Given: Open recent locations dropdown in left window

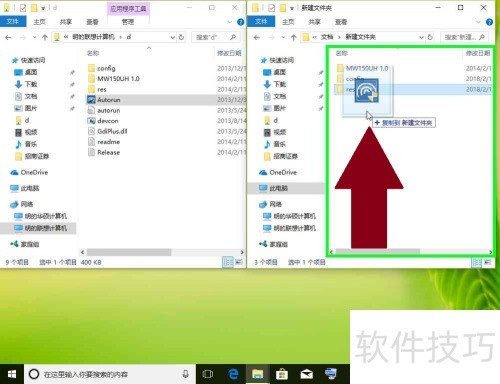Looking at the screenshot, I should (34, 37).
